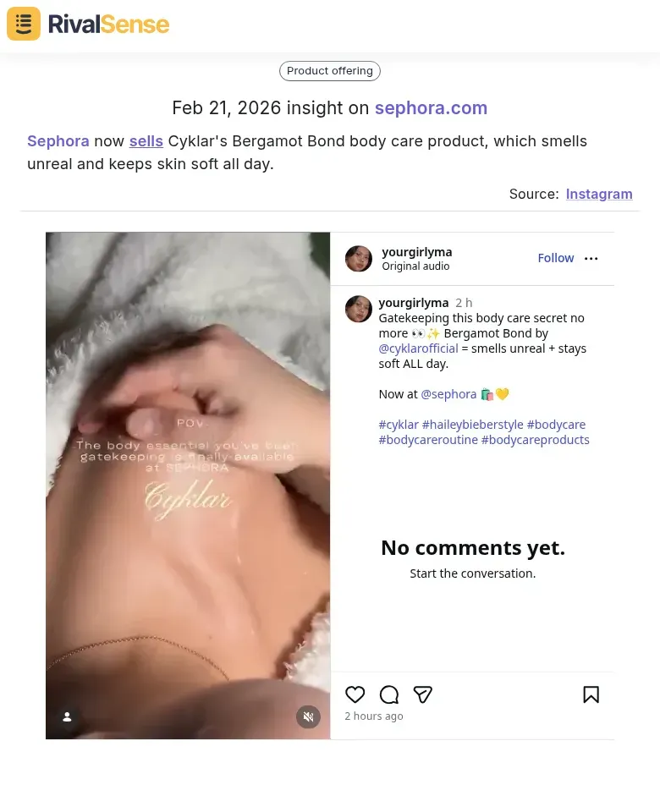
Task: Click the RivalSense logo icon
Action: 23,23
